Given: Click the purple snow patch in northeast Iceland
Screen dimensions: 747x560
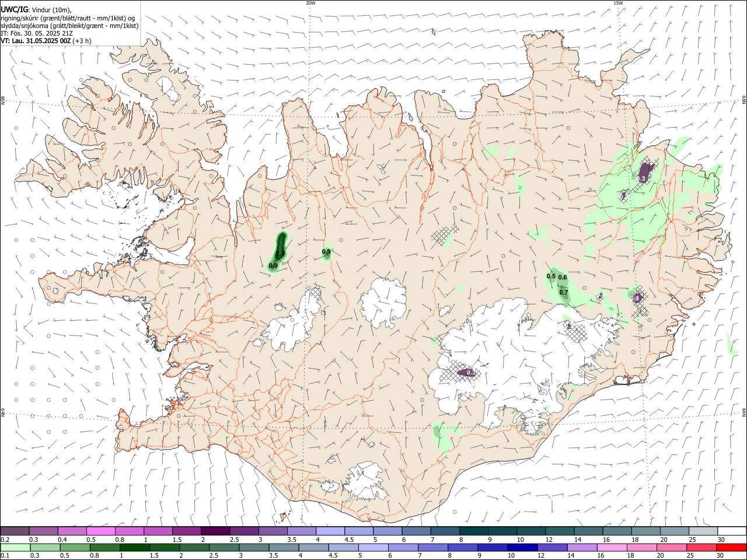Looking at the screenshot, I should point(644,173).
